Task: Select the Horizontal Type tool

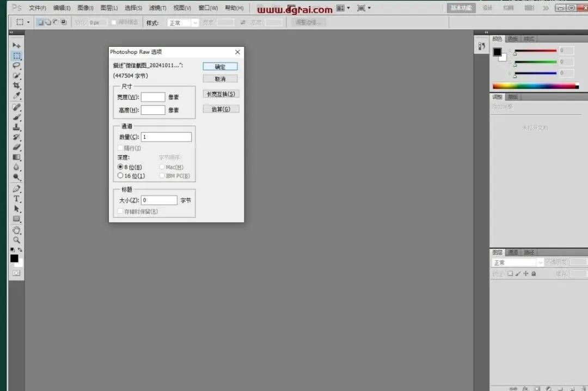Action: click(16, 199)
